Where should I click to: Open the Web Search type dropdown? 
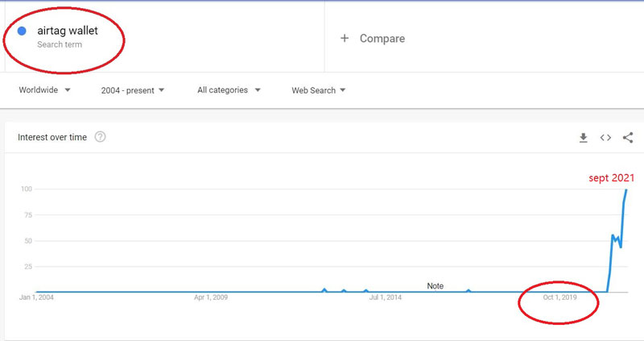coord(318,90)
